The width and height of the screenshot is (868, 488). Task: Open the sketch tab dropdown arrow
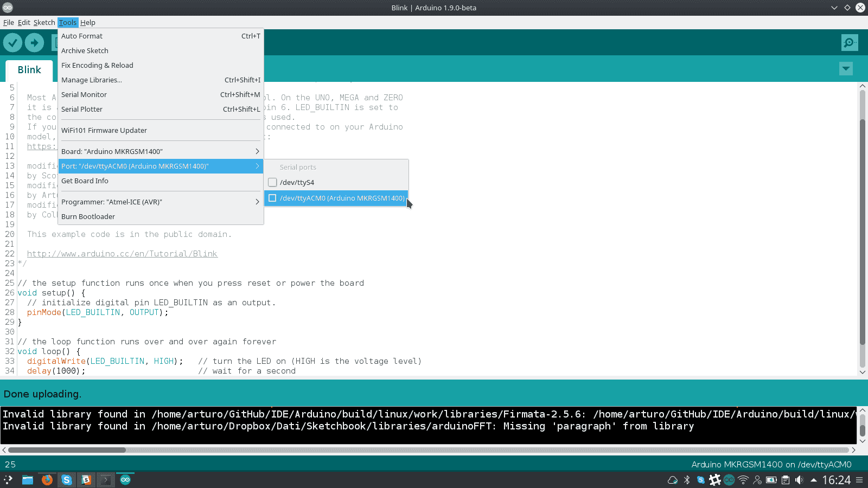point(846,69)
